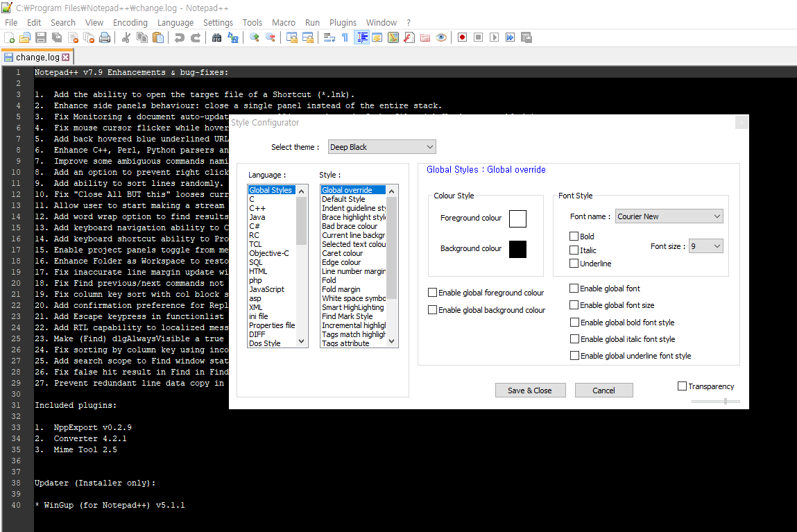Open the Encoding menu

point(130,22)
